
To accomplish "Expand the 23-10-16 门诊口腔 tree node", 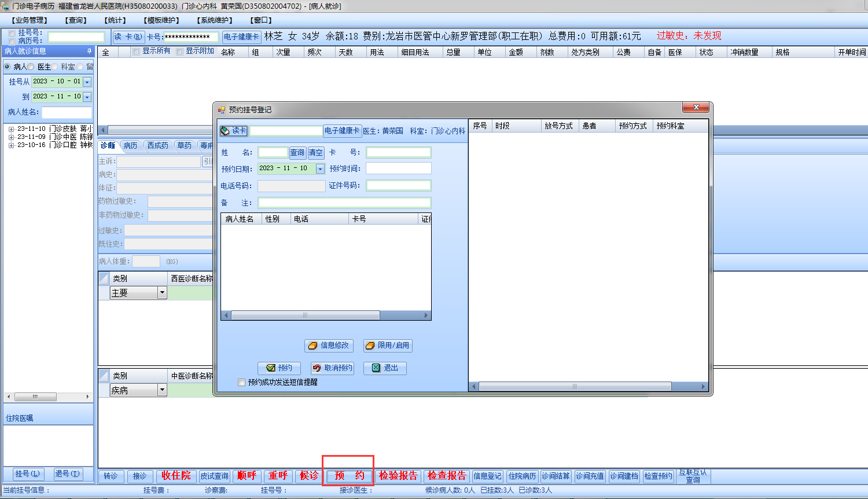I will click(x=11, y=145).
